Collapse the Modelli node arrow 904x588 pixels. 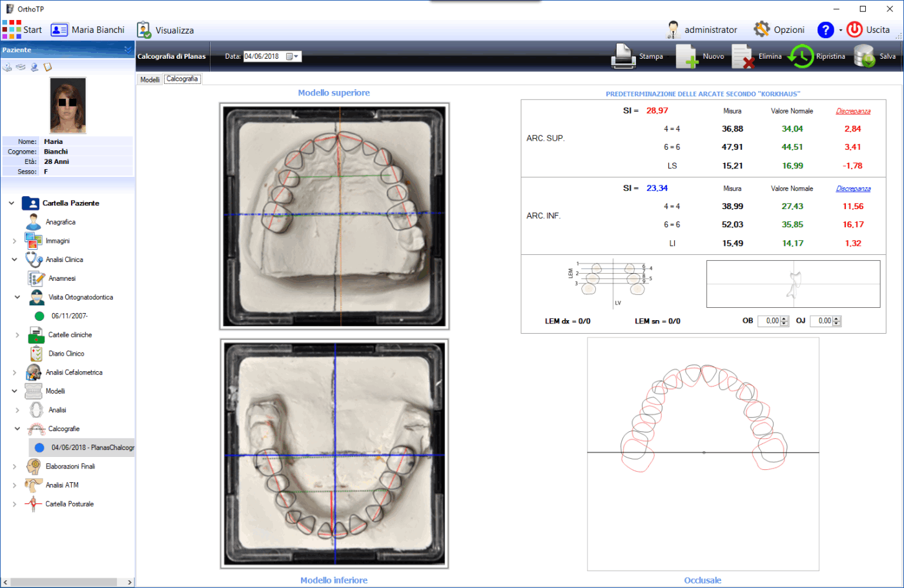[x=15, y=391]
